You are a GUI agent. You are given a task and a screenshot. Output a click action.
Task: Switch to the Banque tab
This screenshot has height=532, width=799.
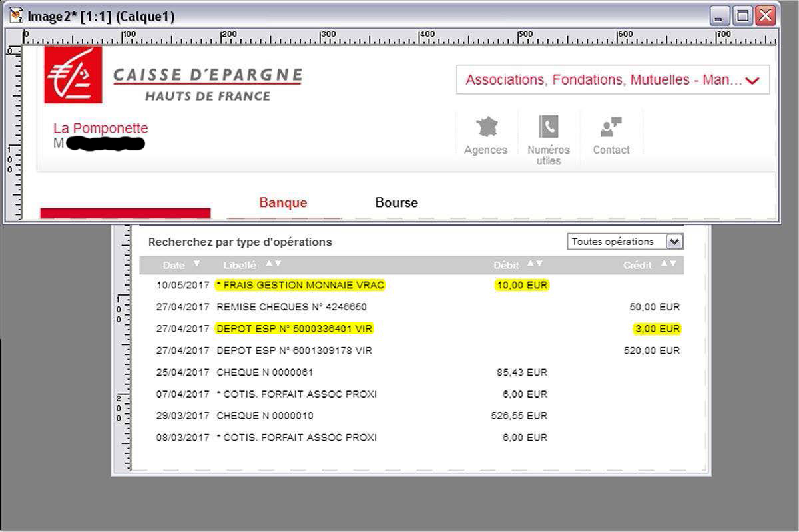(x=283, y=203)
